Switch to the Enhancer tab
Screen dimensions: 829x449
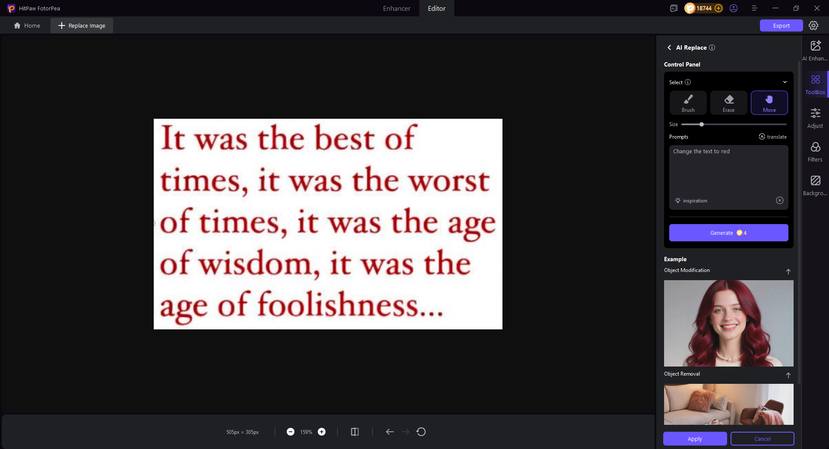pos(397,8)
